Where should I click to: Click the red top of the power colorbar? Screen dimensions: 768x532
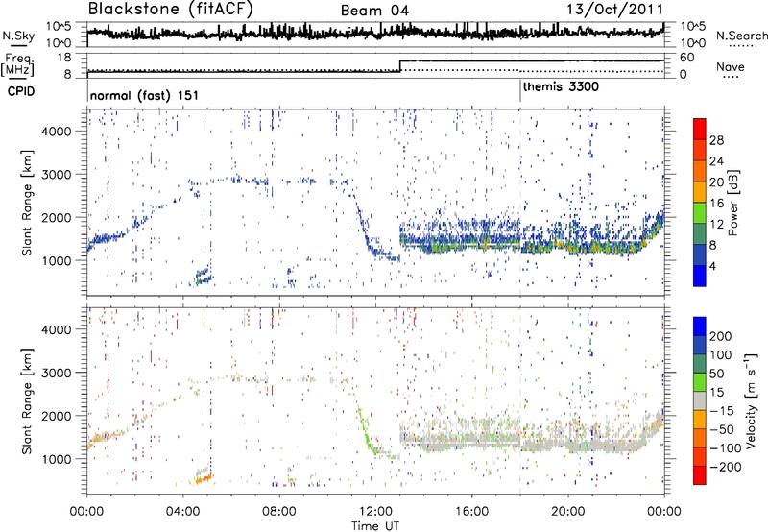700,129
